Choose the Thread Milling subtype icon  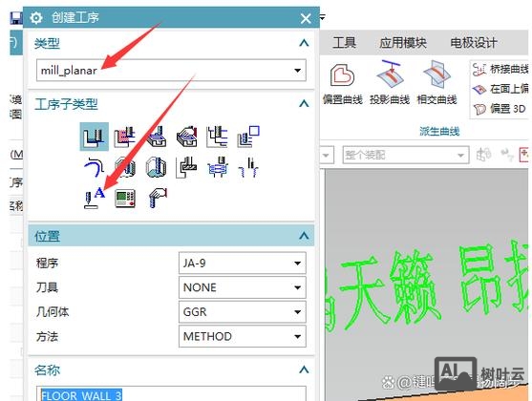248,167
